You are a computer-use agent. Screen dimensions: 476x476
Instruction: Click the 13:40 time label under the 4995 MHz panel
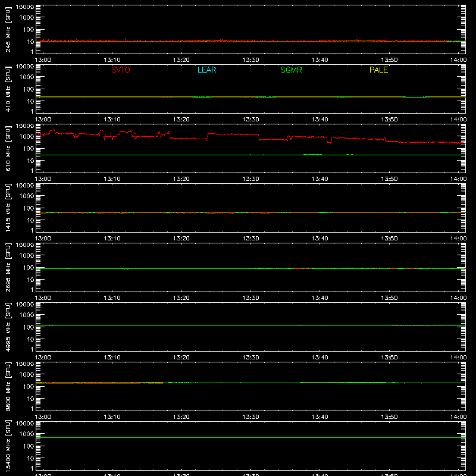pyautogui.click(x=320, y=358)
